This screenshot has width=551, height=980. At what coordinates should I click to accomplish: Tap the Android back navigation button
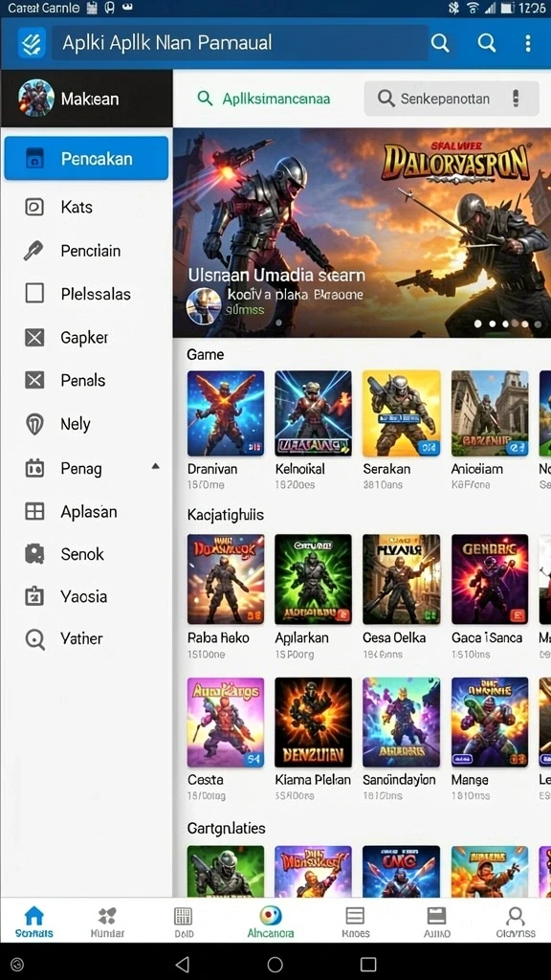tap(183, 964)
